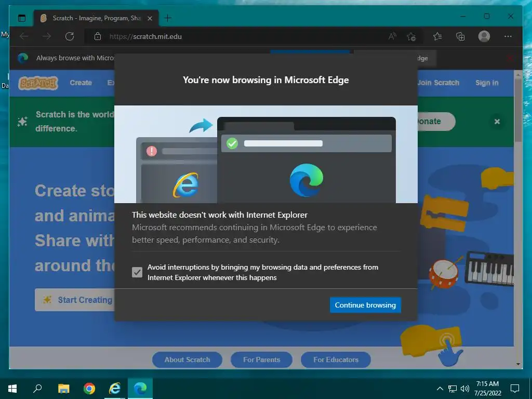Click the scrollbar down arrow
532x399 pixels.
coord(518,364)
